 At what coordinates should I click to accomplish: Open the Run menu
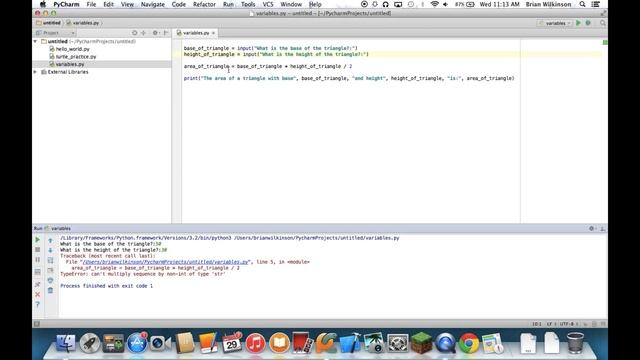[228, 4]
